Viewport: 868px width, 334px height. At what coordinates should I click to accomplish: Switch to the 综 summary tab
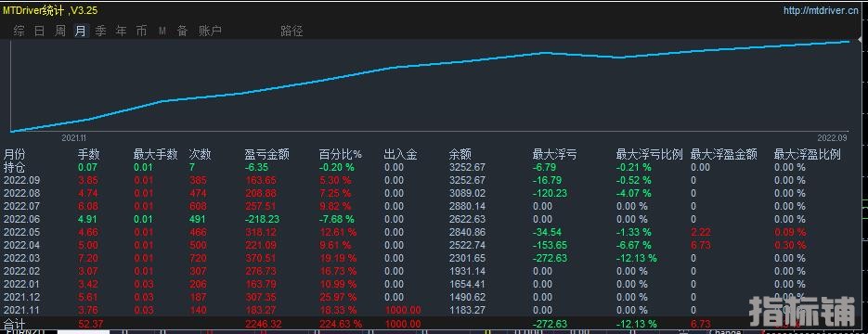[19, 32]
